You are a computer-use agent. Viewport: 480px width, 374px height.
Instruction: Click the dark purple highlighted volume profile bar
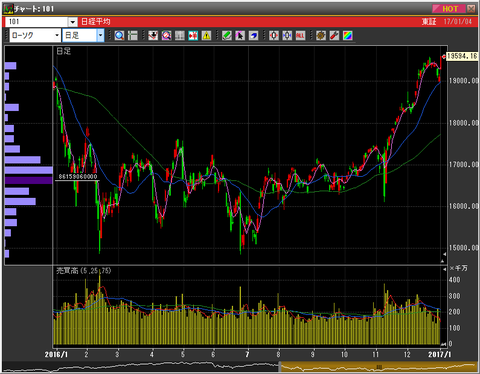[x=29, y=180]
